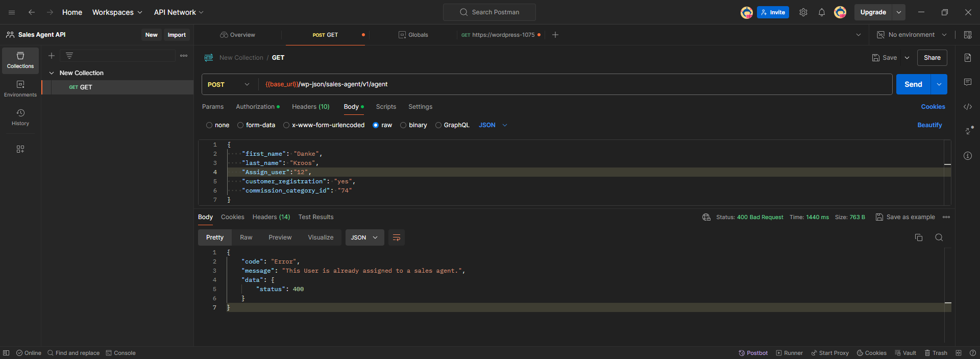Open the History sidebar section

(x=20, y=117)
